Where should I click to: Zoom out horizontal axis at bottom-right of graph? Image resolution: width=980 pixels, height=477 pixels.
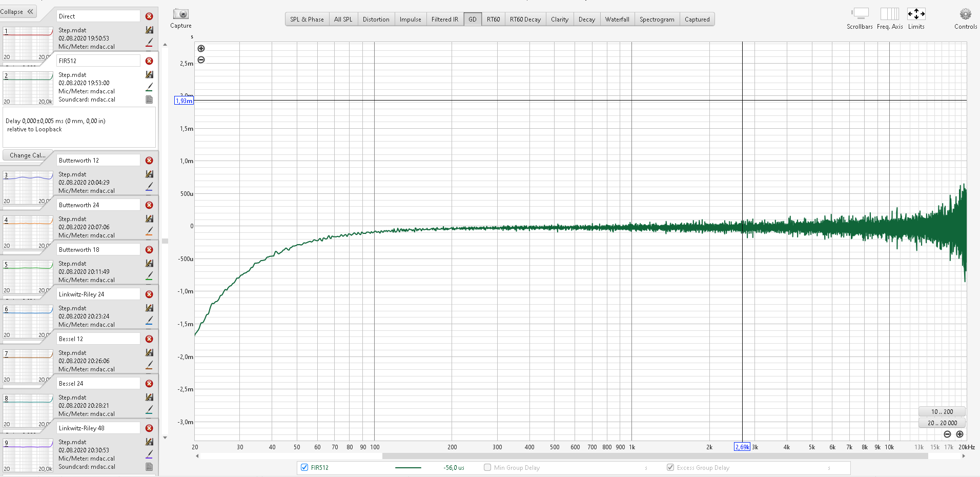pyautogui.click(x=947, y=434)
